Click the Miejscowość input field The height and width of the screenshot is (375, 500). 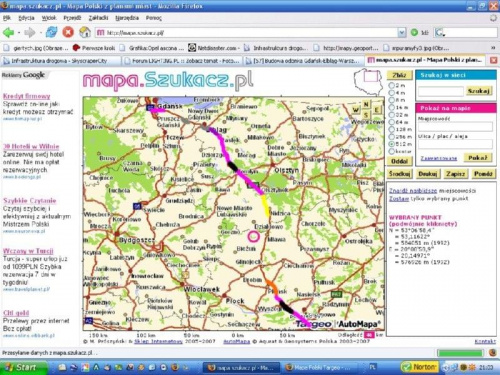coord(455,127)
